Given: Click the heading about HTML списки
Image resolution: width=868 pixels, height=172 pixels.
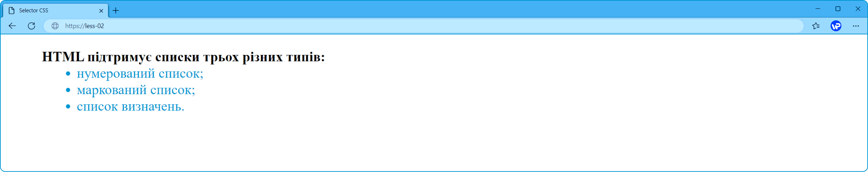Looking at the screenshot, I should (x=183, y=57).
